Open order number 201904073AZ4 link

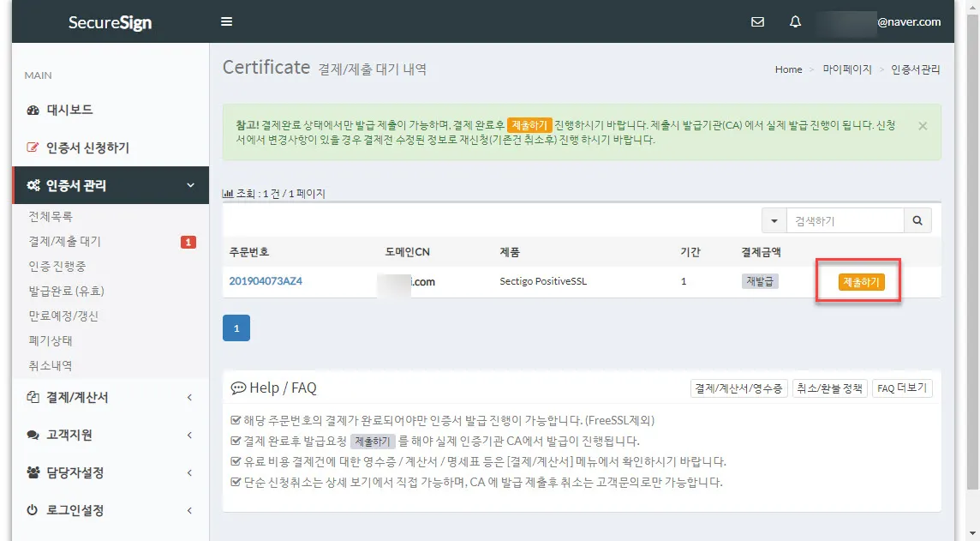[x=266, y=281]
